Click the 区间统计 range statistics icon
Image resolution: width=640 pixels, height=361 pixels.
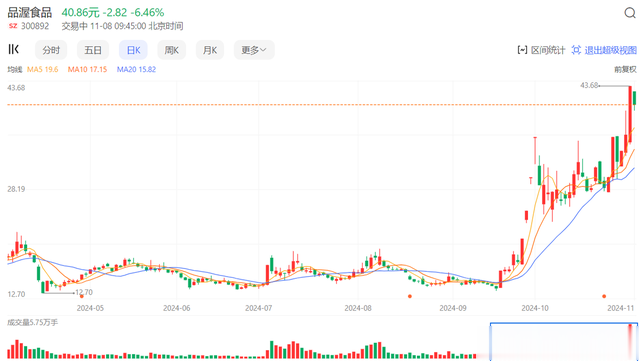coord(522,50)
